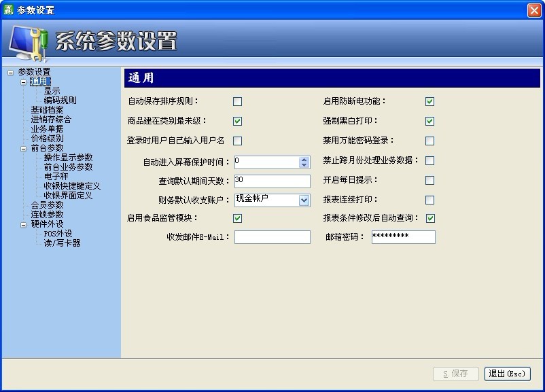Image resolution: width=545 pixels, height=392 pixels.
Task: Collapse the 前台参数 tree node
Action: (24, 148)
